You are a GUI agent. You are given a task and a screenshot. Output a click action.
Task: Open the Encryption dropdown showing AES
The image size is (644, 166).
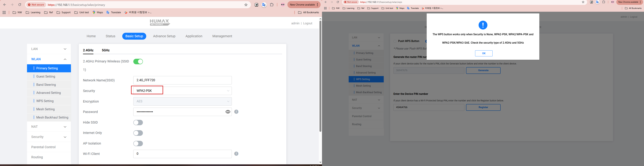click(x=182, y=101)
